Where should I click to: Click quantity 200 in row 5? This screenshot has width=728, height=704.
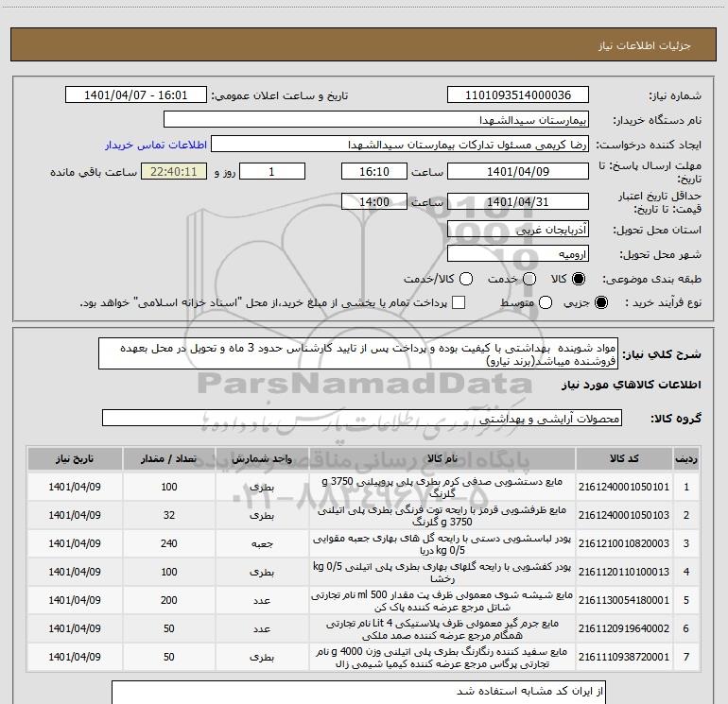pos(169,600)
